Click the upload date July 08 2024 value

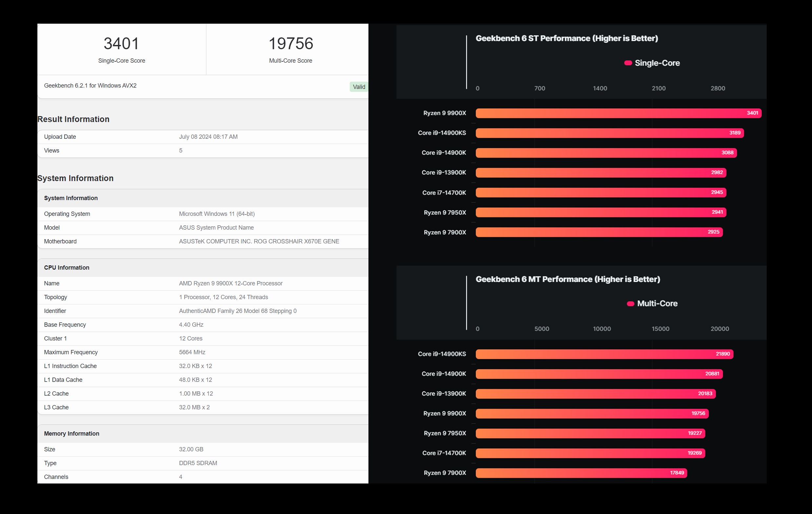coord(208,137)
